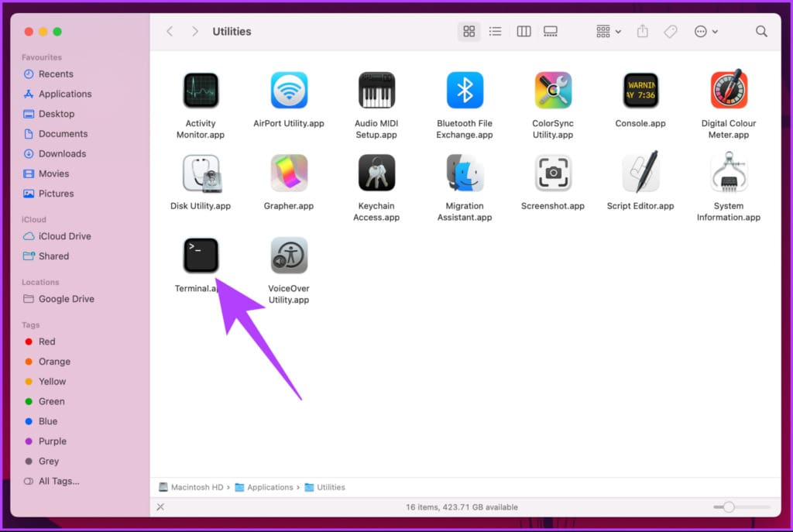The width and height of the screenshot is (793, 532).
Task: Click the Edit Tags toolbar button
Action: pos(671,31)
